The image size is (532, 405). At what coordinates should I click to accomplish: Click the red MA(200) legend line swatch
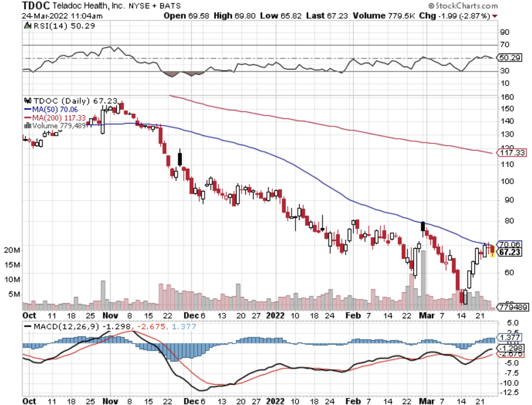tap(28, 117)
